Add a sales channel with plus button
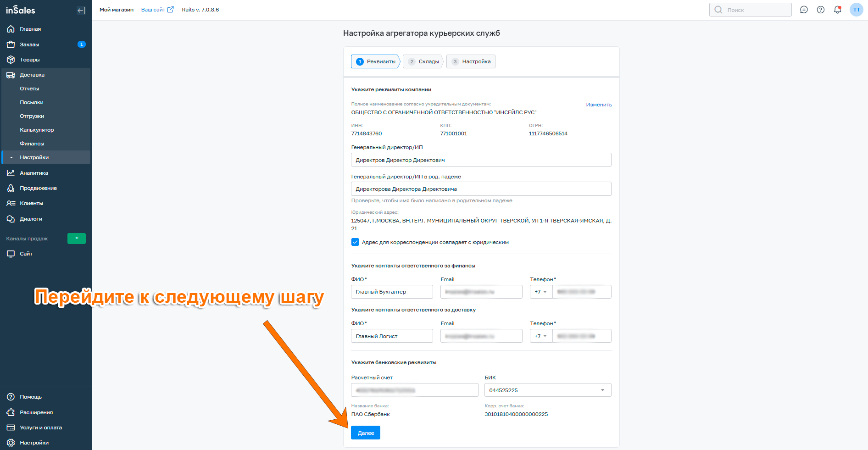Image resolution: width=868 pixels, height=450 pixels. [x=77, y=239]
